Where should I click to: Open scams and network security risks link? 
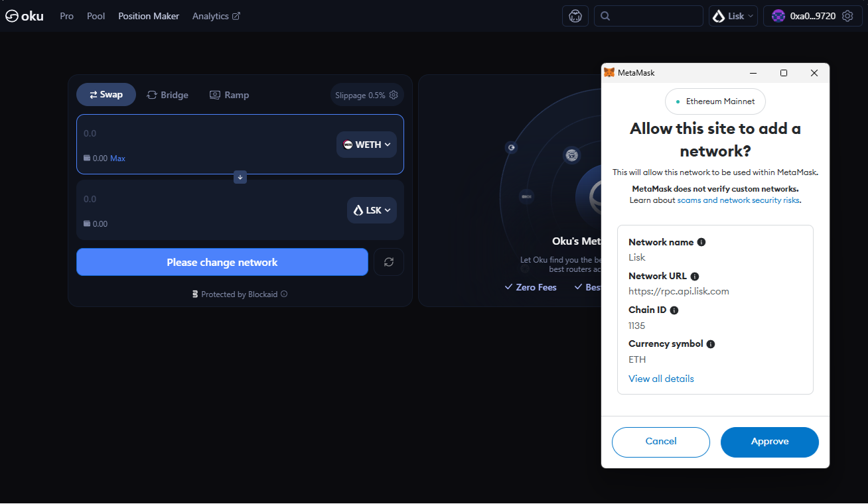click(x=738, y=200)
